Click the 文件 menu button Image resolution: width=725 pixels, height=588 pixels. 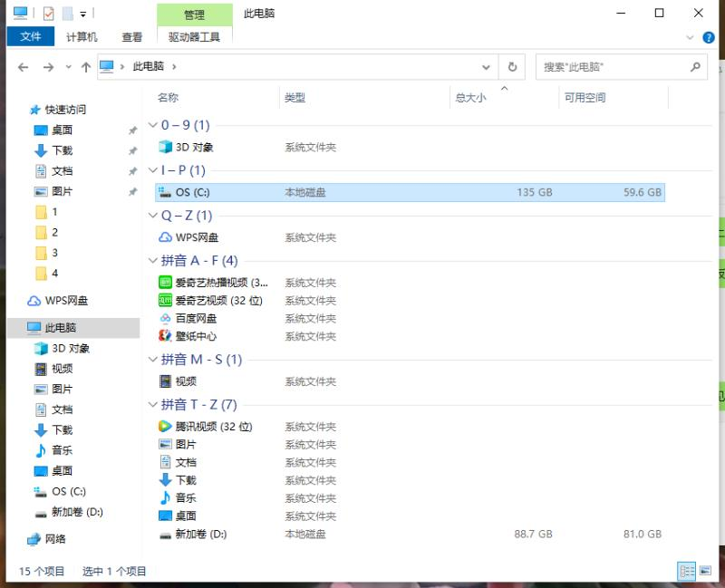(x=31, y=37)
